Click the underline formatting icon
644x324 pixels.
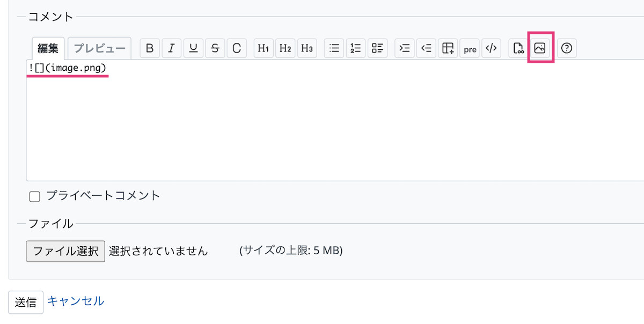pos(193,48)
